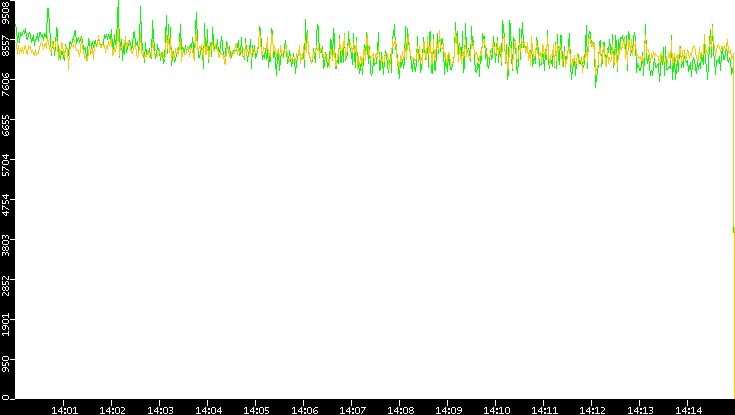Click the 3803 value axis label
The image size is (735, 415).
pos(6,245)
